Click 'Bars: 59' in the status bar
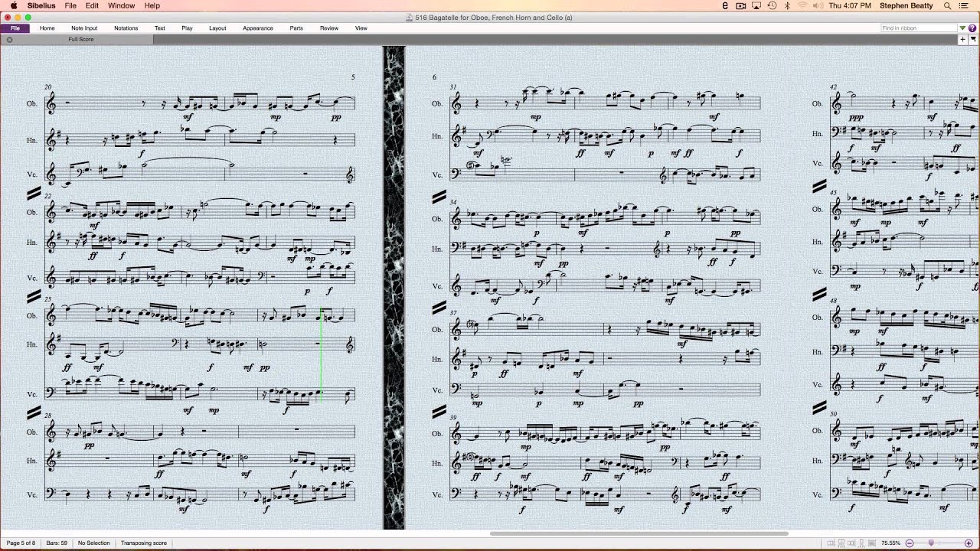Image resolution: width=980 pixels, height=551 pixels. tap(57, 543)
